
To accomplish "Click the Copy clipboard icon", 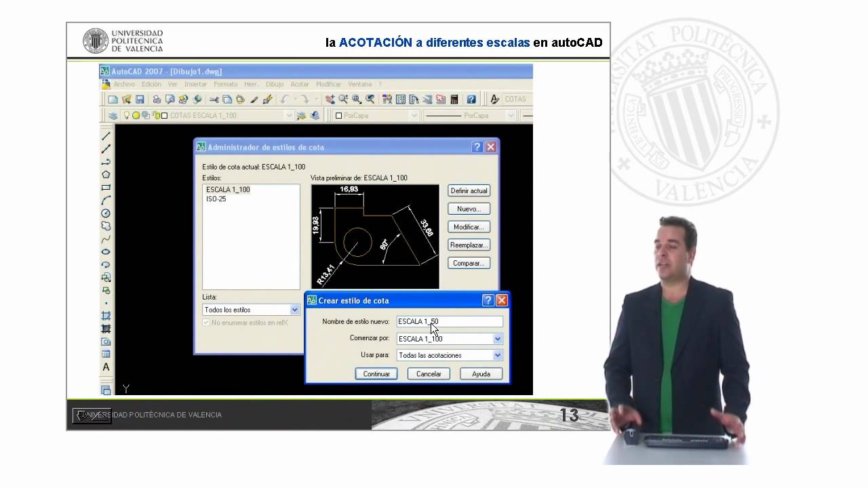I will 227,99.
